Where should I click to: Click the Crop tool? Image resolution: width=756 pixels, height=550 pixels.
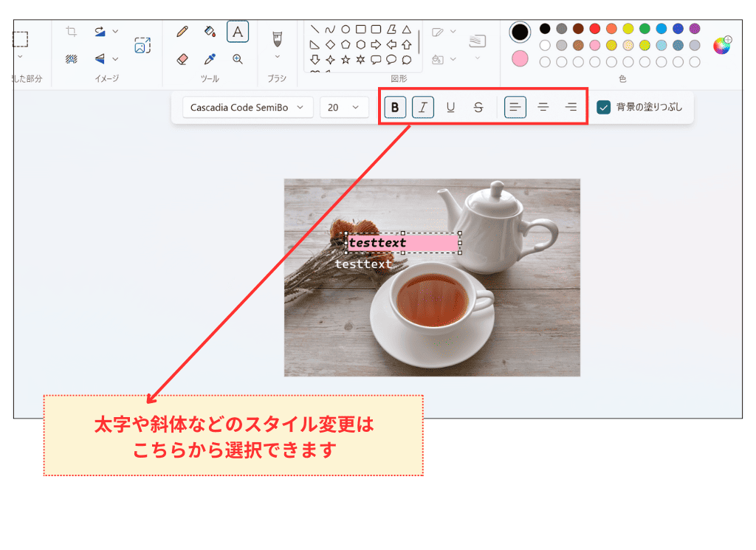[71, 31]
